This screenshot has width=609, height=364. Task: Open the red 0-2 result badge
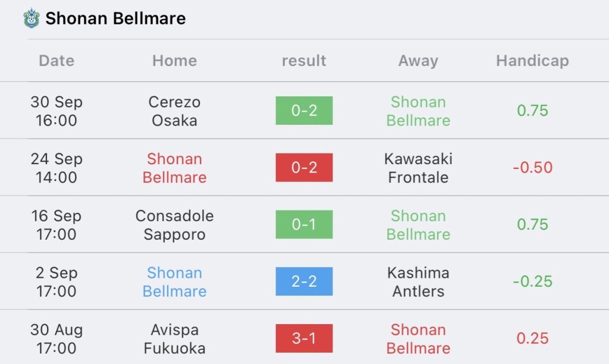pyautogui.click(x=304, y=168)
